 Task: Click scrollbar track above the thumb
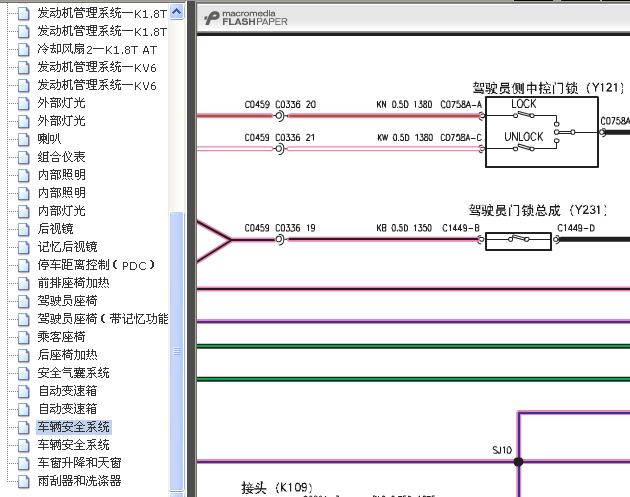click(x=176, y=115)
